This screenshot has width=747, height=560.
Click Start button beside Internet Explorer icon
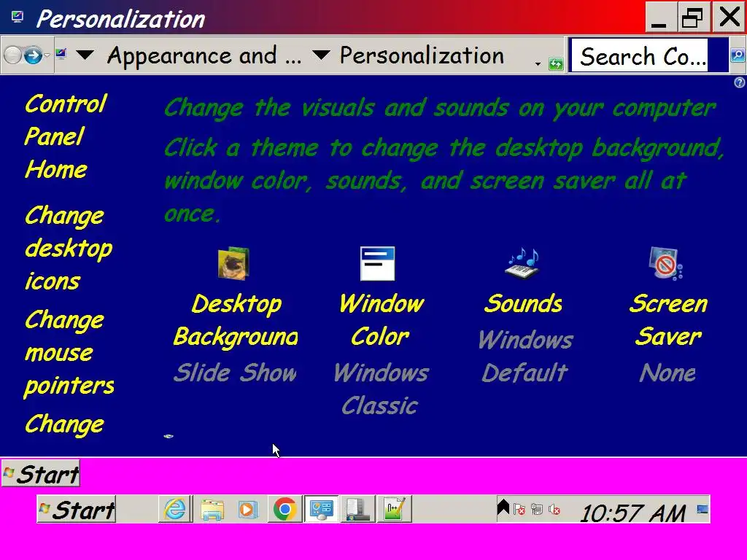pos(76,510)
